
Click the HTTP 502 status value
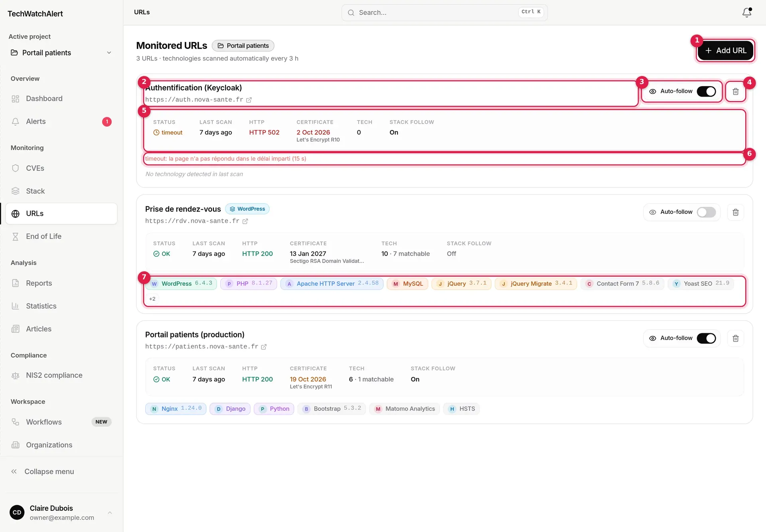pos(264,133)
